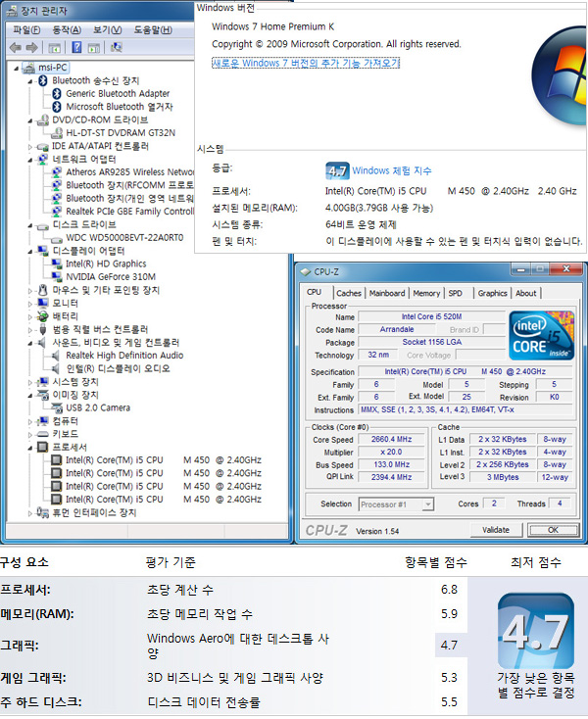Select the Atheros AR9285 Wireless adapter icon
This screenshot has height=719, width=588.
coord(57,172)
